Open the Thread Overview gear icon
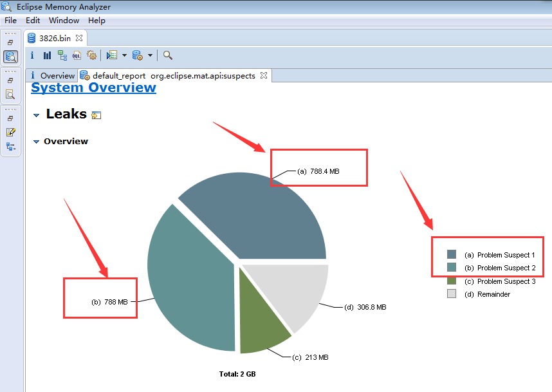 pos(91,55)
